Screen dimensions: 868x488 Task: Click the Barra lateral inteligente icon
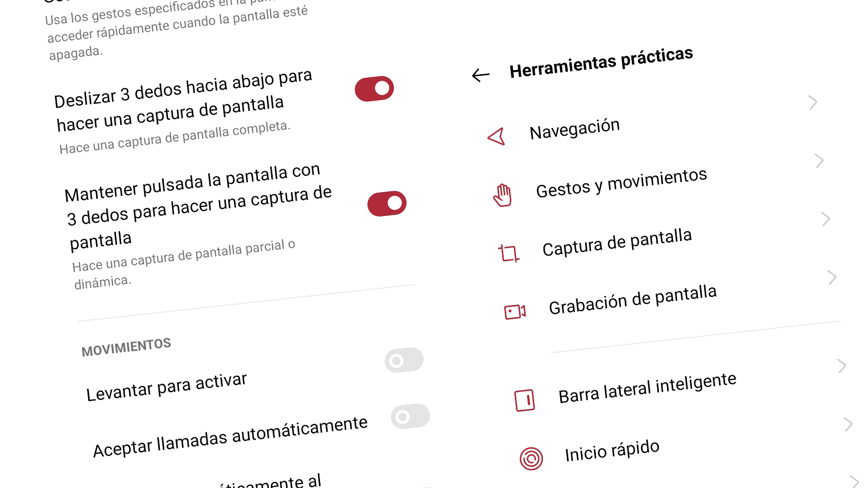(x=524, y=401)
